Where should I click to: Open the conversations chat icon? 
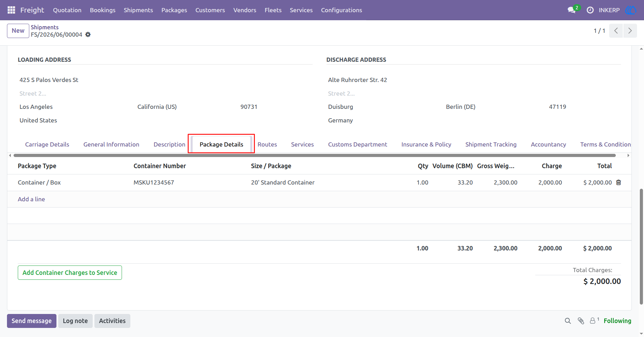point(572,10)
